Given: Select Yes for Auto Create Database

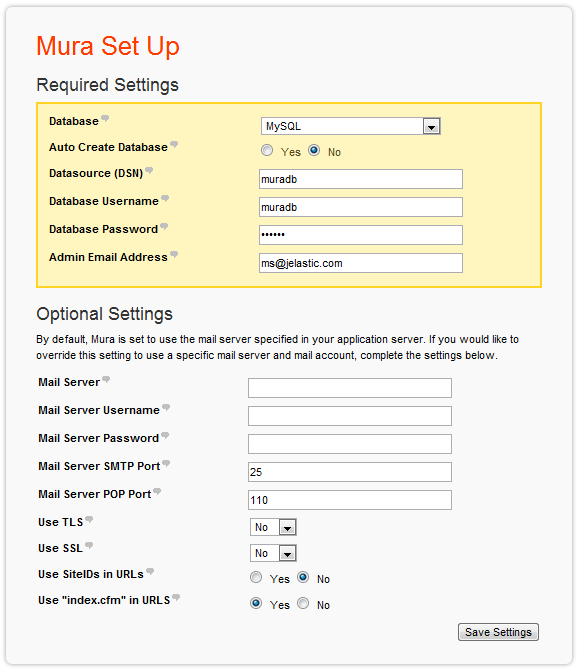Looking at the screenshot, I should pos(267,151).
